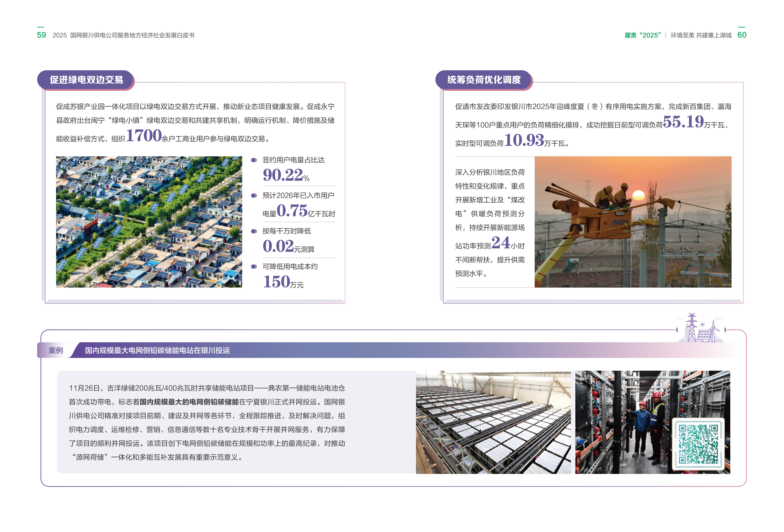Click the green header text "履责“2025”"
This screenshot has width=784, height=532.
643,35
